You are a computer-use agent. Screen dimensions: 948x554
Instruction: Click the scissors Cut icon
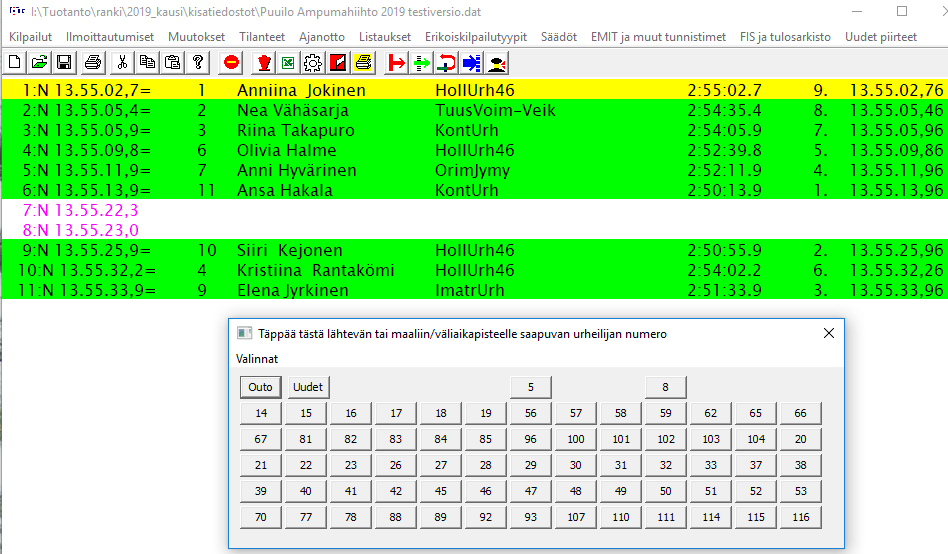pyautogui.click(x=121, y=62)
